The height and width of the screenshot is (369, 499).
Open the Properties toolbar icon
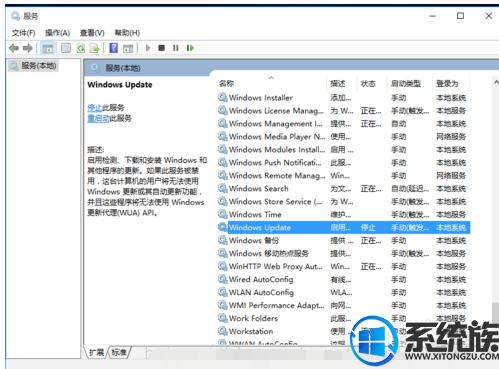tap(66, 48)
